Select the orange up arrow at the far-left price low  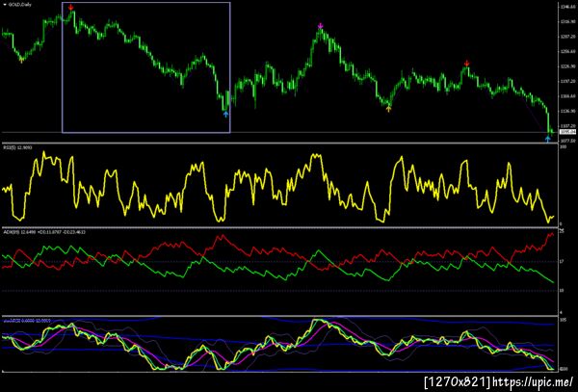(x=22, y=60)
